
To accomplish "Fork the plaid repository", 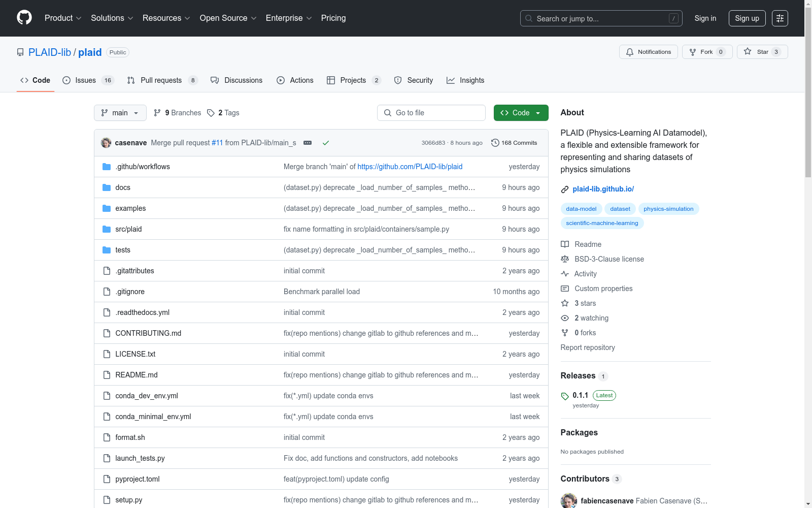I will (707, 52).
